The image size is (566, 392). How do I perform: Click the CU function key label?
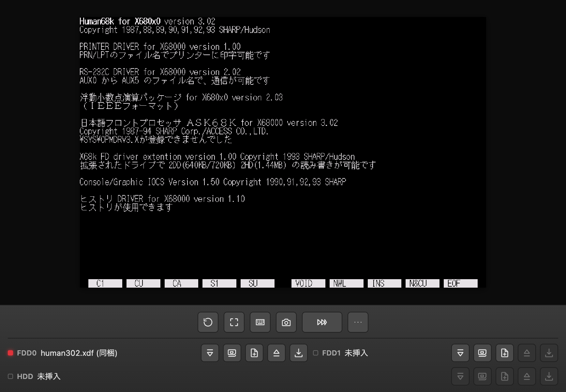pyautogui.click(x=143, y=283)
